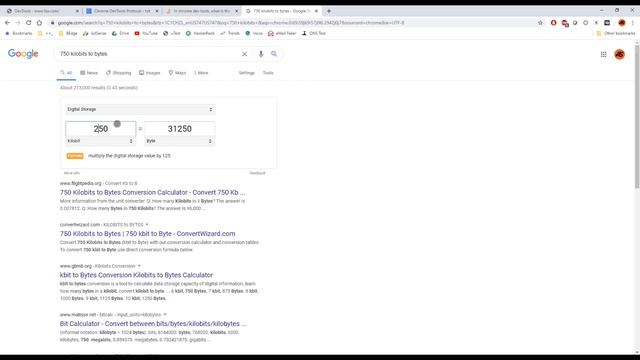The width and height of the screenshot is (640, 360).
Task: Close the DevTools tab
Action: [x=78, y=11]
